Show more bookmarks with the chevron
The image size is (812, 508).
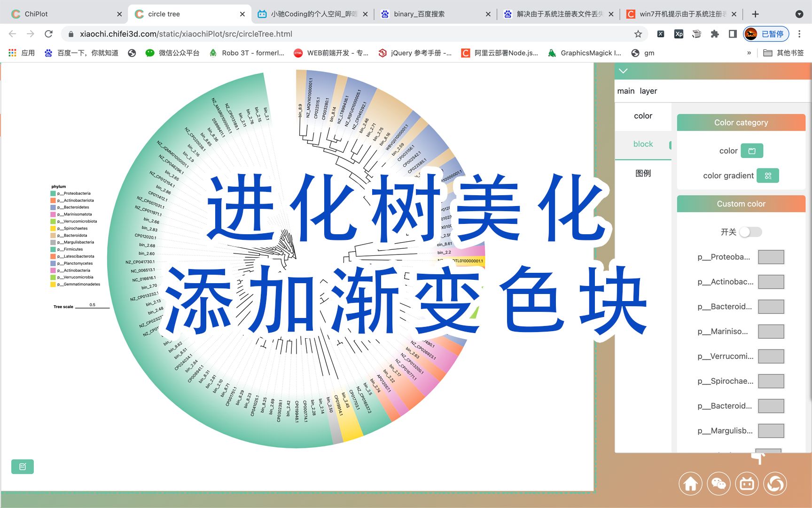click(x=749, y=53)
